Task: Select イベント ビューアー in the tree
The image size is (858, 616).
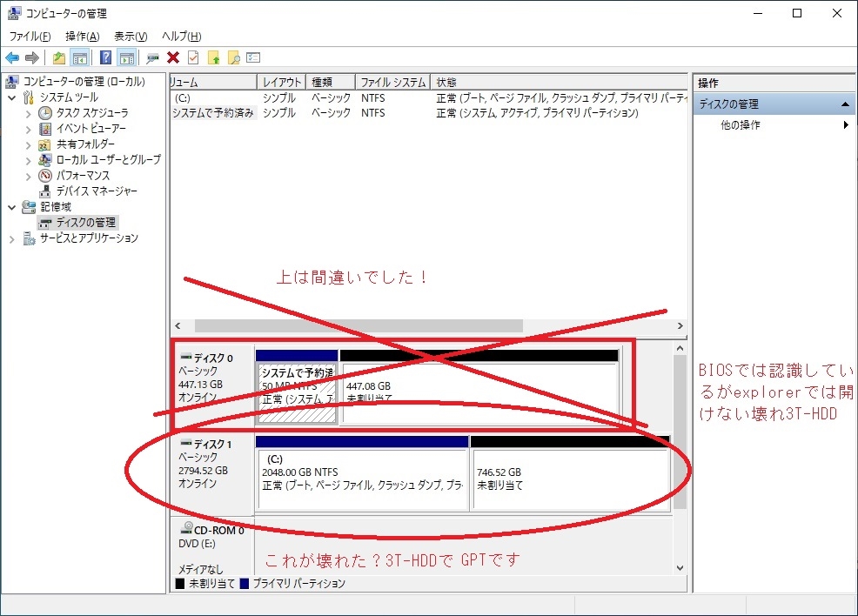Action: 90,129
